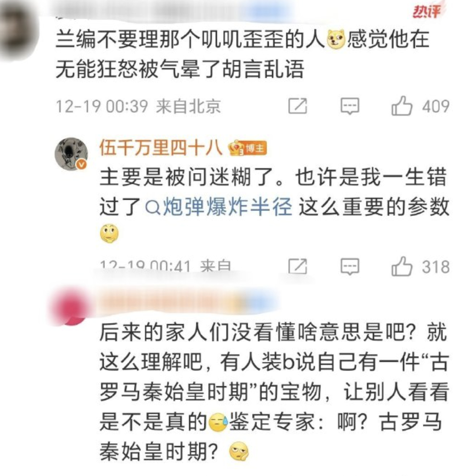Open reply bubble icon next to 318 likes
The image size is (453, 476).
tap(350, 267)
